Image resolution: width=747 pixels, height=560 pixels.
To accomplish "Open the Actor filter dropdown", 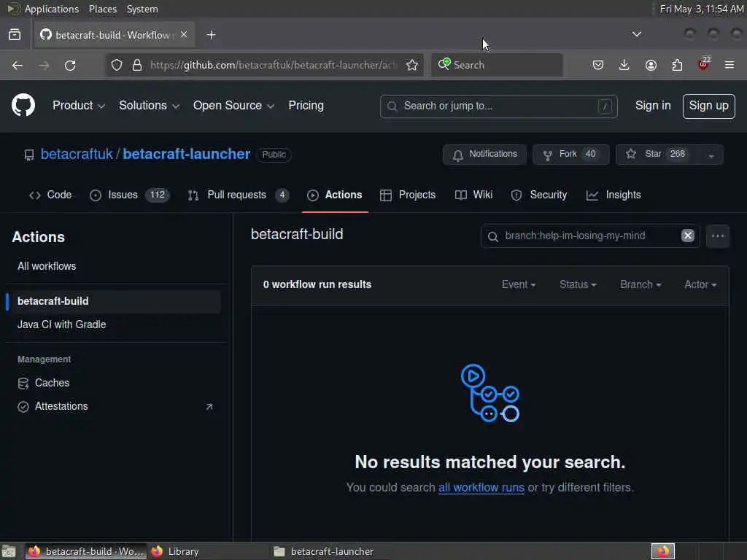I will click(700, 285).
